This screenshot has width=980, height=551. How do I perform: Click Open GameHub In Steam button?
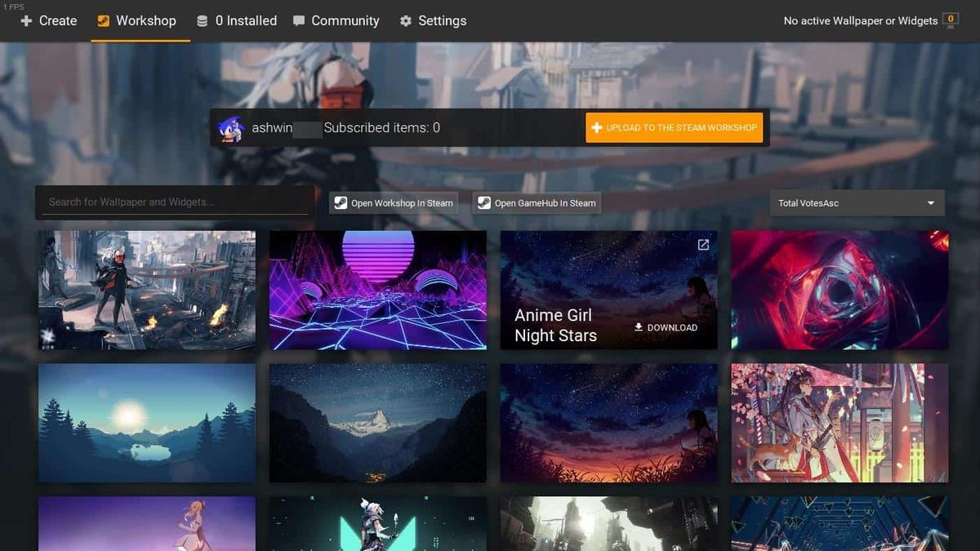[x=537, y=203]
